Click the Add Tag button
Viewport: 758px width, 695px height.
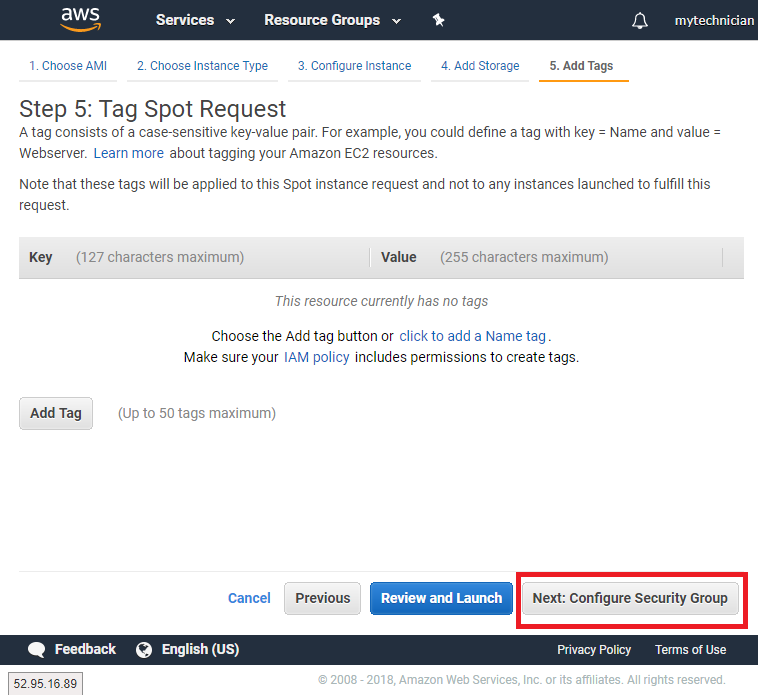pos(56,413)
